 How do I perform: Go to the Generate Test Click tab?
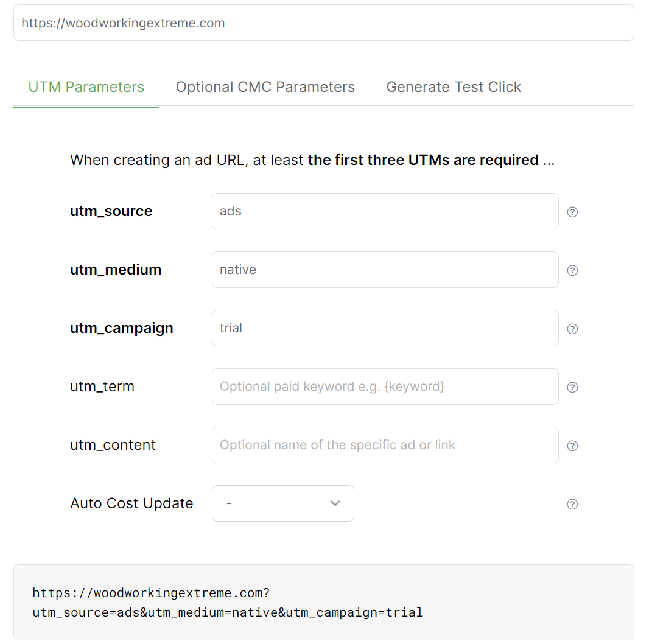coord(454,87)
